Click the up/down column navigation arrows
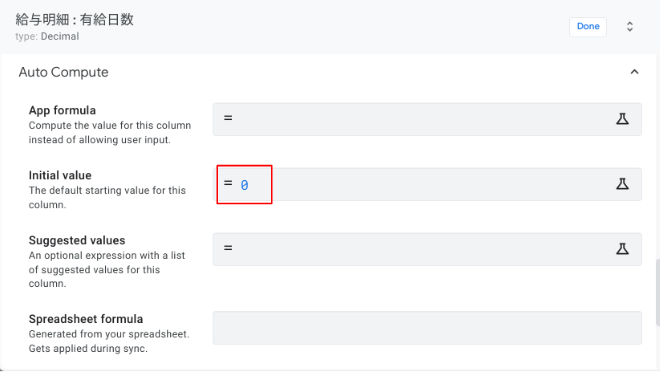The width and height of the screenshot is (660, 372). pyautogui.click(x=630, y=27)
